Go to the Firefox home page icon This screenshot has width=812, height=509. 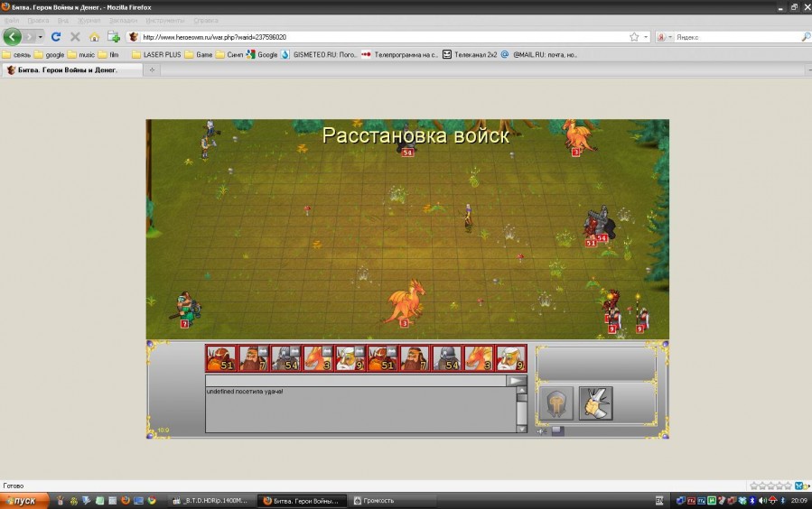pyautogui.click(x=94, y=37)
